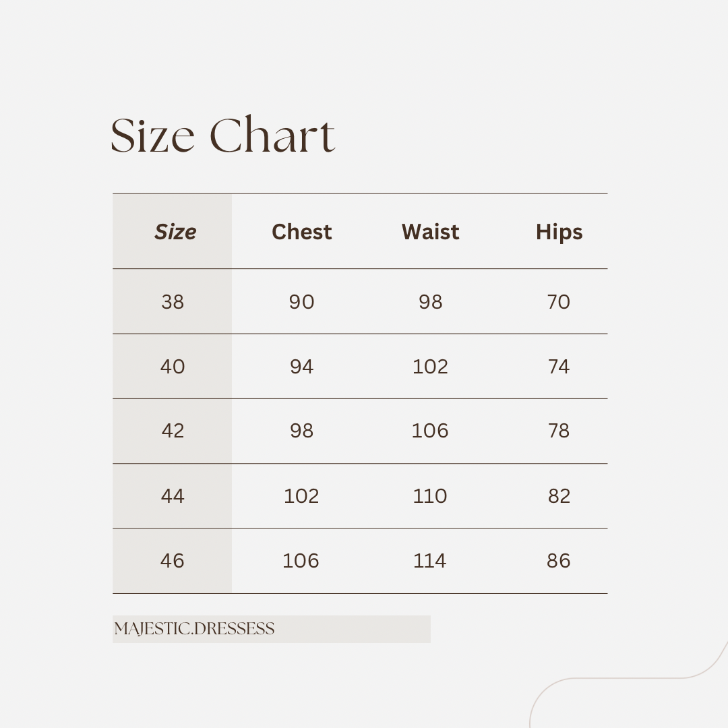Select the Size column header
This screenshot has width=728, height=728.
pyautogui.click(x=175, y=232)
